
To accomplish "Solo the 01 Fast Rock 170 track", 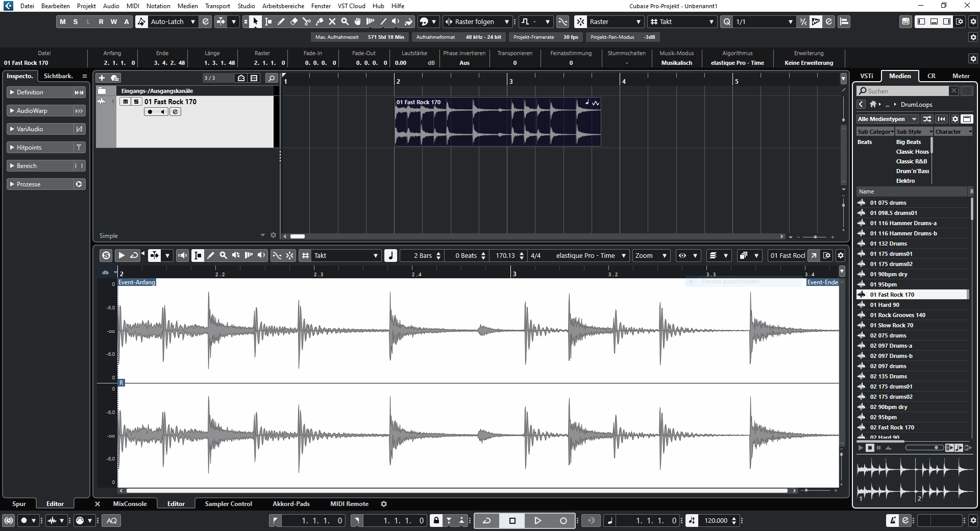I will [136, 102].
